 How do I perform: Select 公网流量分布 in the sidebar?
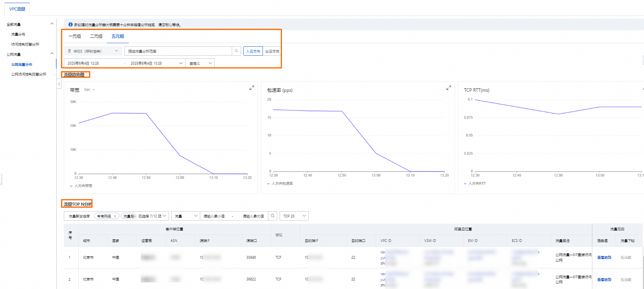tap(22, 65)
